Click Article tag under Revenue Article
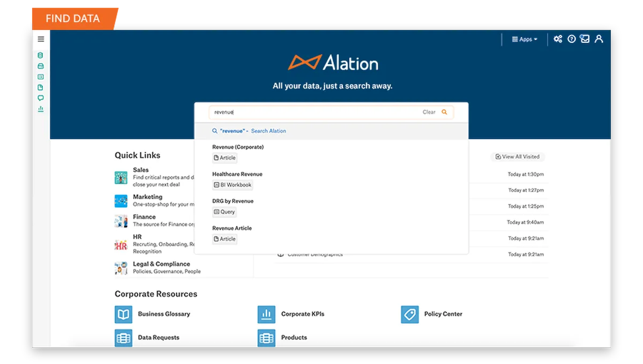Viewport: 643px width, 364px height. click(225, 239)
